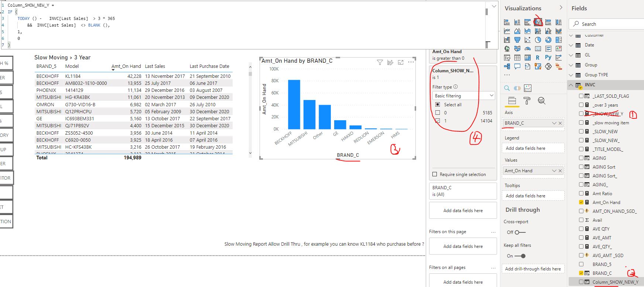This screenshot has height=287, width=644.
Task: Open BRAND_C axis field dropdown arrow
Action: [554, 123]
